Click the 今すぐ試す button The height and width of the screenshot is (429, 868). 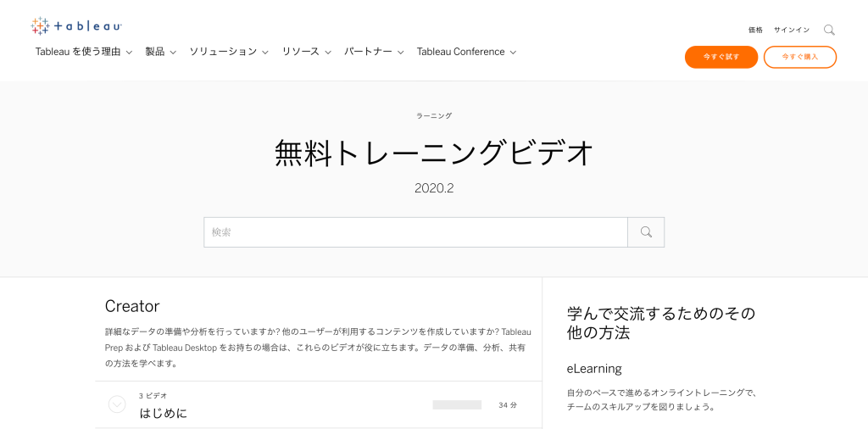[721, 57]
